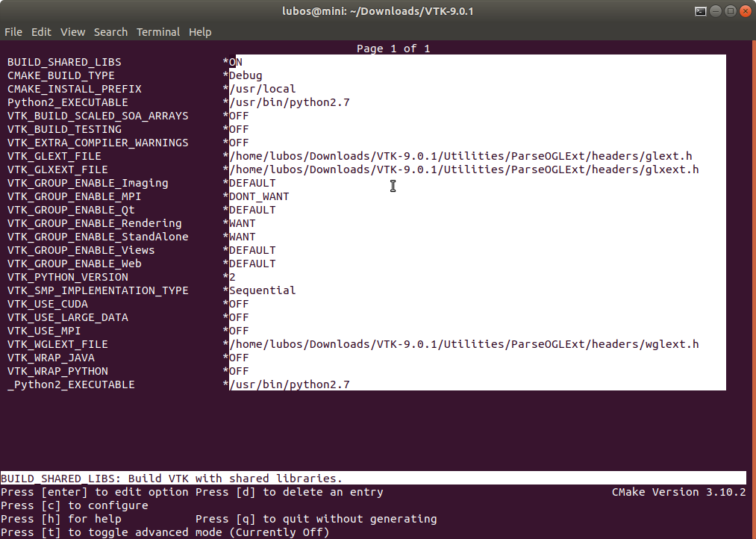Click the wglext.h header path value
This screenshot has height=539, width=756.
click(x=463, y=345)
